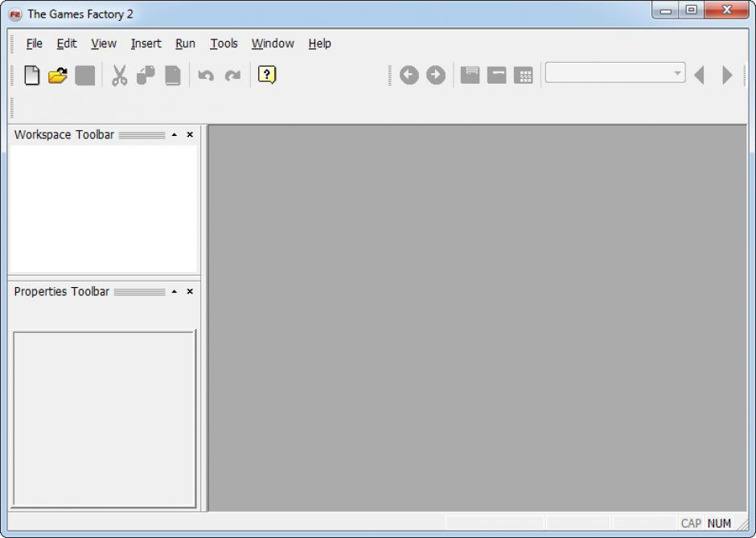Viewport: 756px width, 538px height.
Task: Click the Paste icon
Action: click(x=173, y=76)
